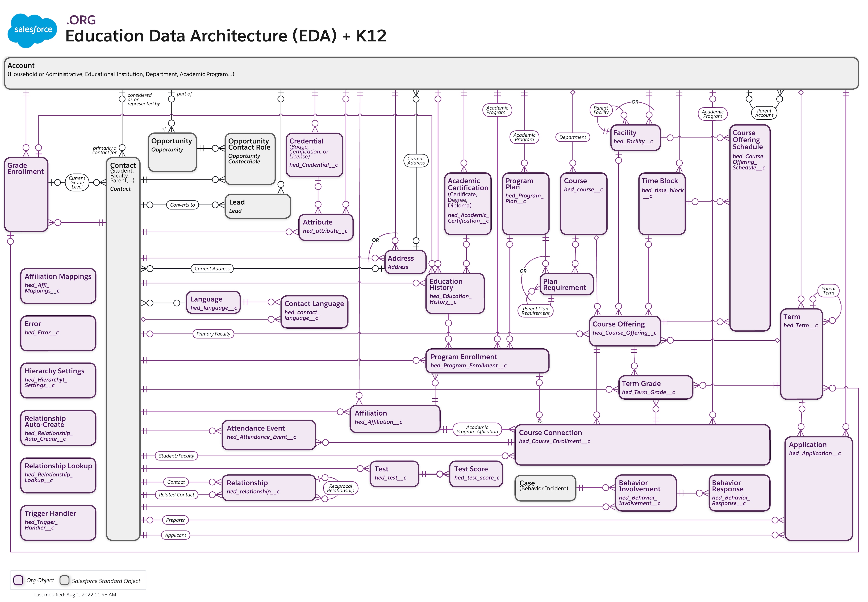Image resolution: width=868 pixels, height=602 pixels.
Task: Select the Term Grade entity box
Action: (x=656, y=387)
